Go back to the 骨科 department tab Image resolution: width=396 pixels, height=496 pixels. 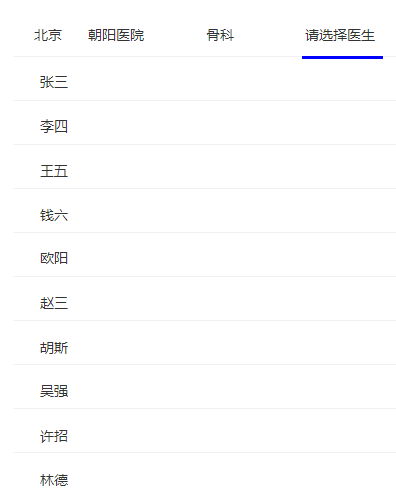click(220, 35)
